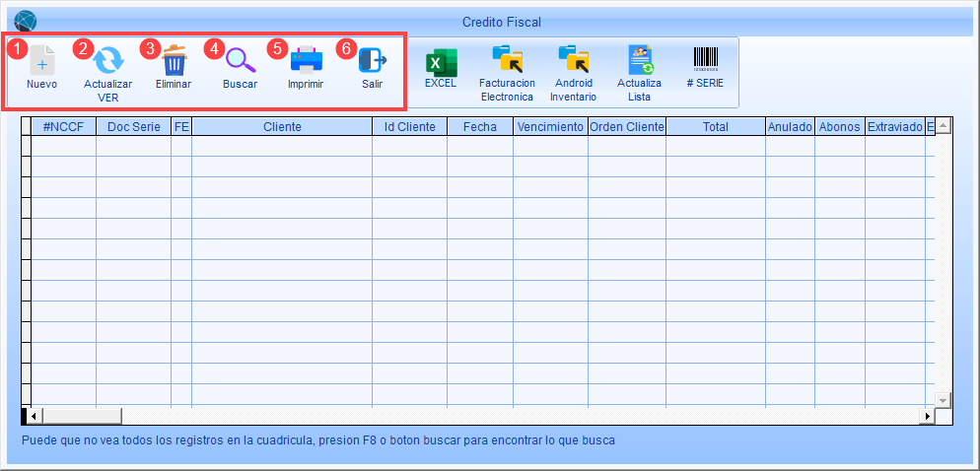Select the Cliente column header
Screen dimensions: 980x471
(282, 127)
